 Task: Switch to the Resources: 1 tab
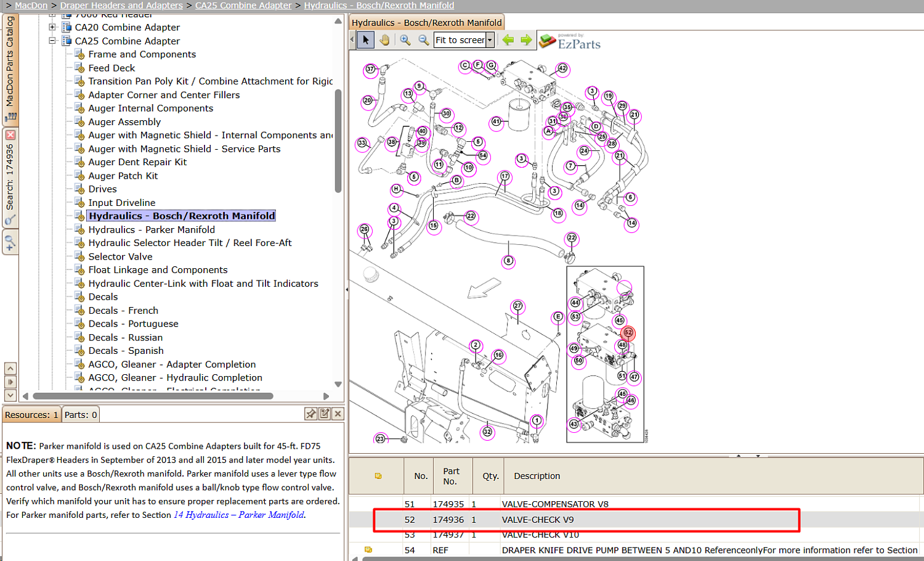pyautogui.click(x=31, y=415)
